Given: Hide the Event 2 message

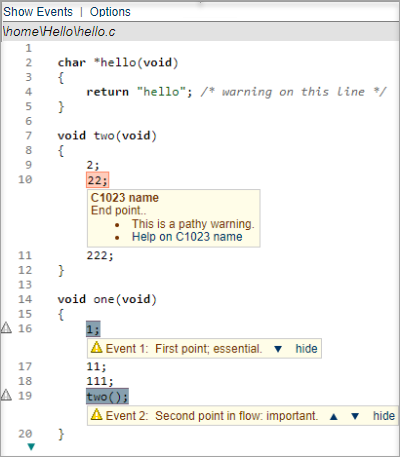Looking at the screenshot, I should pos(384,416).
